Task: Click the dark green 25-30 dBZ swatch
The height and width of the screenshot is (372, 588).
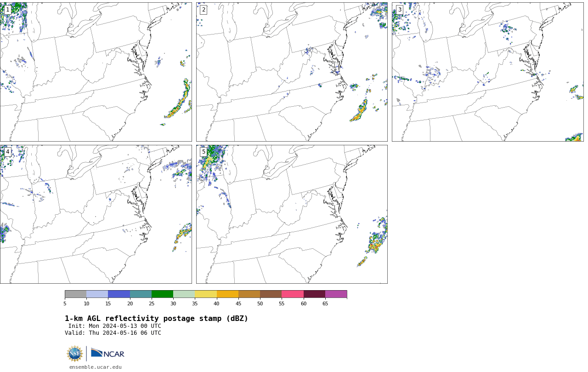Action: (162, 294)
